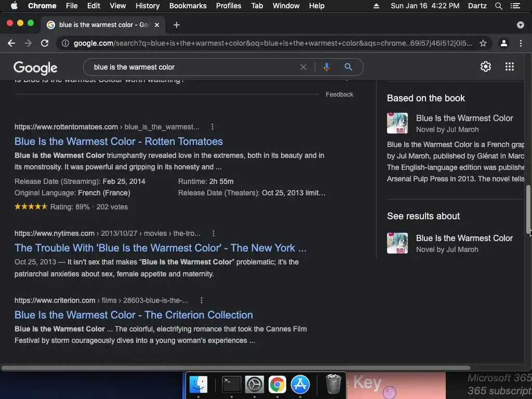Open the Profiles menu
Viewport: 532px width, 399px height.
[x=229, y=6]
